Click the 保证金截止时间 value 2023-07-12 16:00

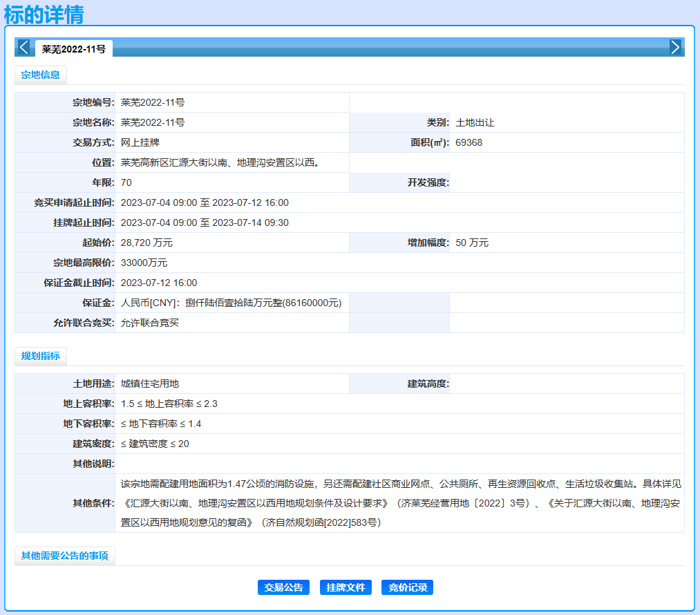(x=159, y=283)
